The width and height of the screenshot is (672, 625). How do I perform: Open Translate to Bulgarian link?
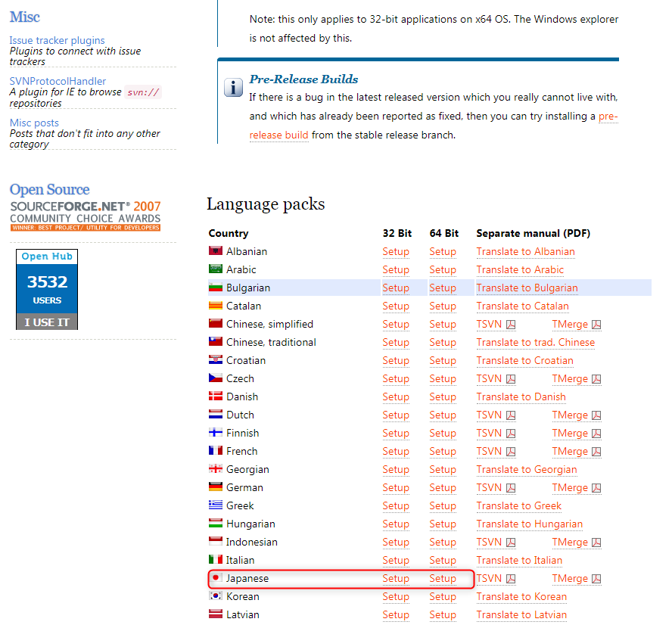coord(527,288)
